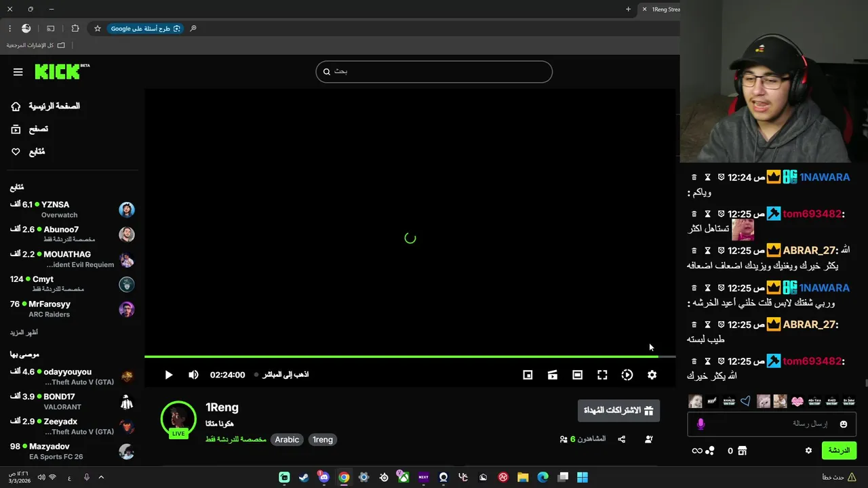Open video settings gear in player

(x=652, y=375)
